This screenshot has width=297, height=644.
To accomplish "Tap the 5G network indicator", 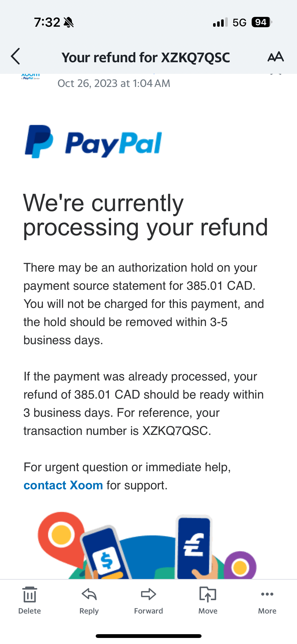I will click(239, 22).
